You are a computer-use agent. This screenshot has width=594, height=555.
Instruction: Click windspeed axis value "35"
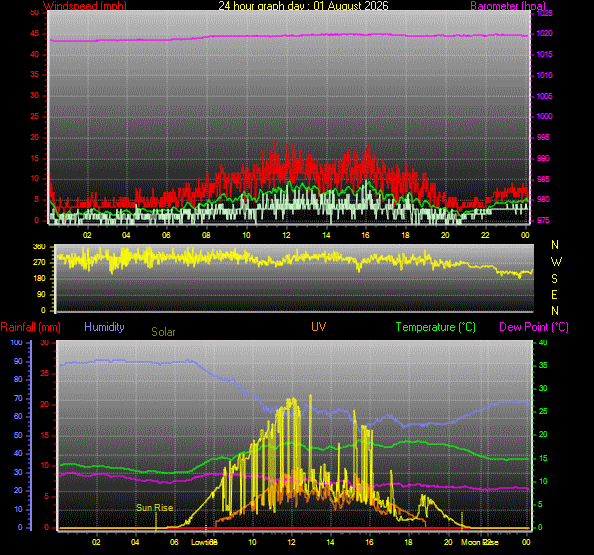(x=34, y=74)
